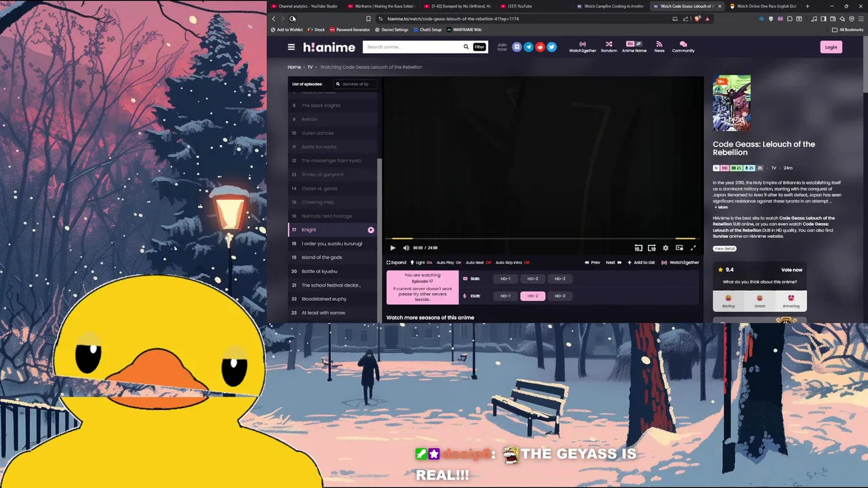
Task: Enable picture-in-picture in the player
Action: pyautogui.click(x=679, y=248)
